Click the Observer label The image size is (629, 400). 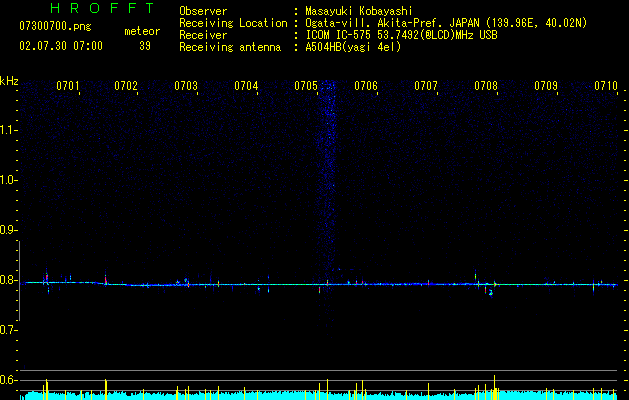pyautogui.click(x=203, y=11)
